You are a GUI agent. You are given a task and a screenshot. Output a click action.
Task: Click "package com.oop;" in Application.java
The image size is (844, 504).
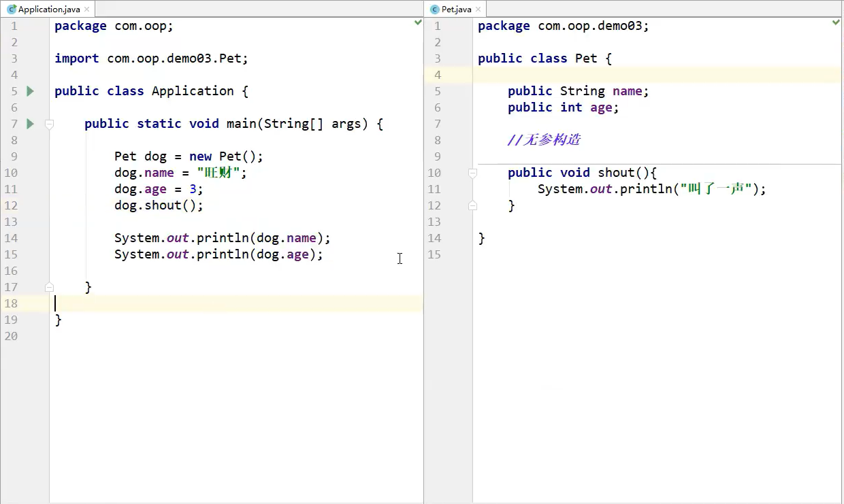click(114, 26)
